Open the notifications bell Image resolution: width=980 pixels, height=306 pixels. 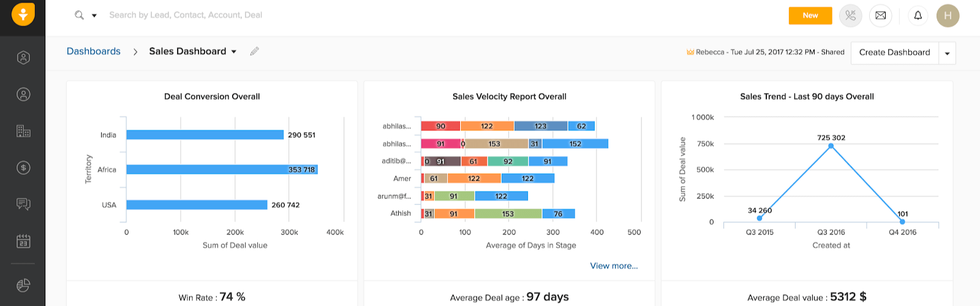click(x=918, y=15)
